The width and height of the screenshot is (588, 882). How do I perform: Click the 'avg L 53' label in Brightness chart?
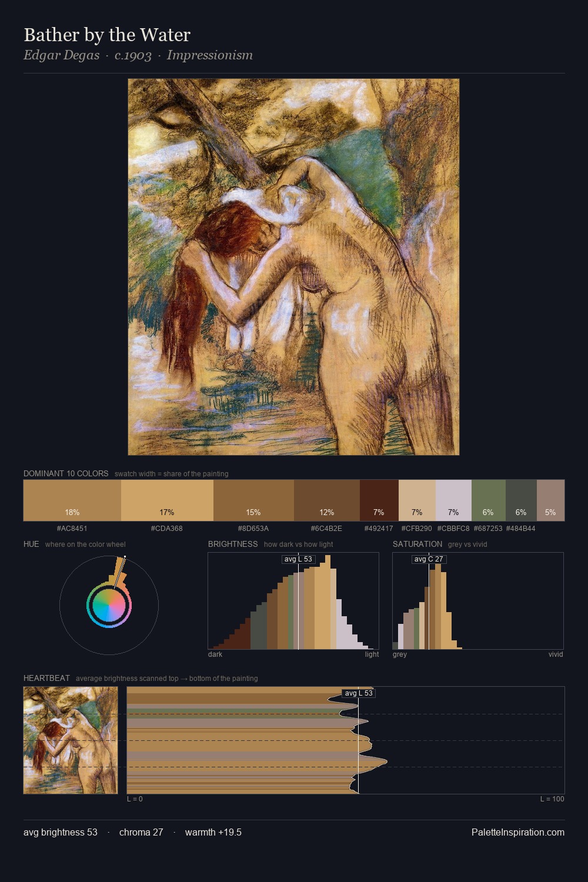coord(298,559)
